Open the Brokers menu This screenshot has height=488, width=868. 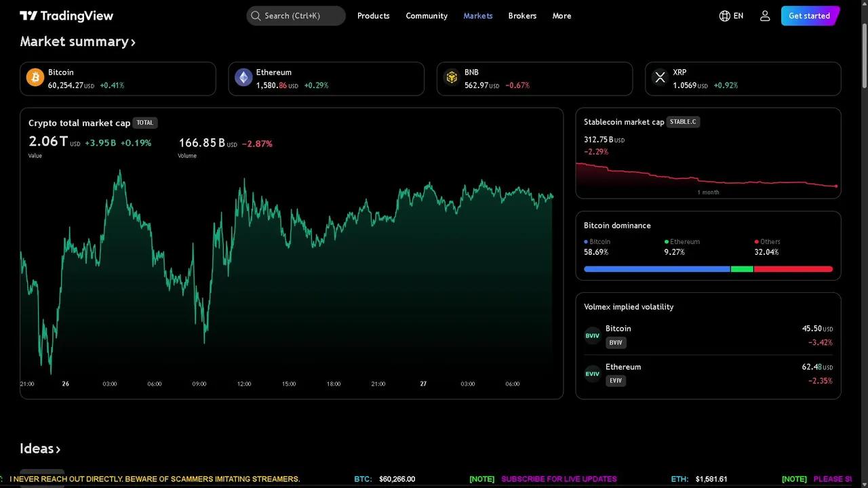click(522, 16)
